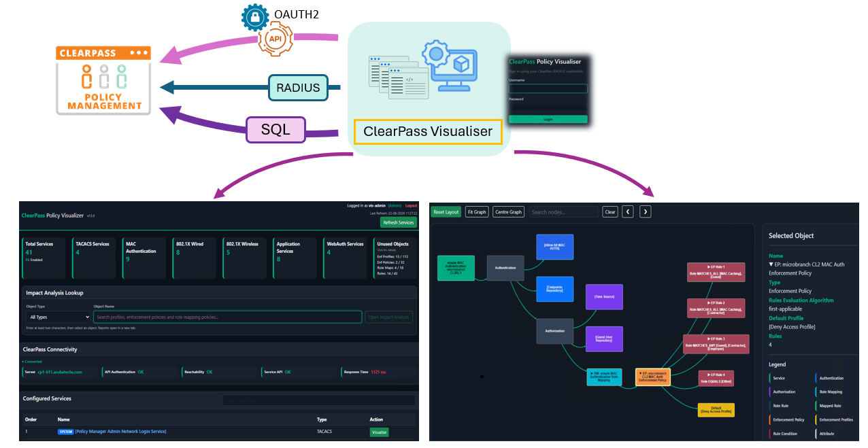Click the ClearPass Visualiser title box

coord(428,131)
